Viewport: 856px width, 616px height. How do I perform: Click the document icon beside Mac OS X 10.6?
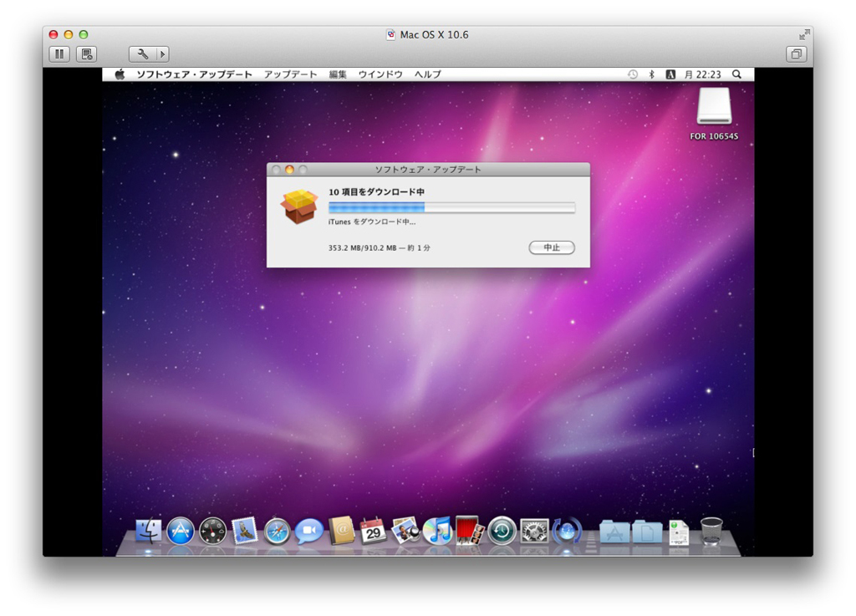click(x=391, y=35)
